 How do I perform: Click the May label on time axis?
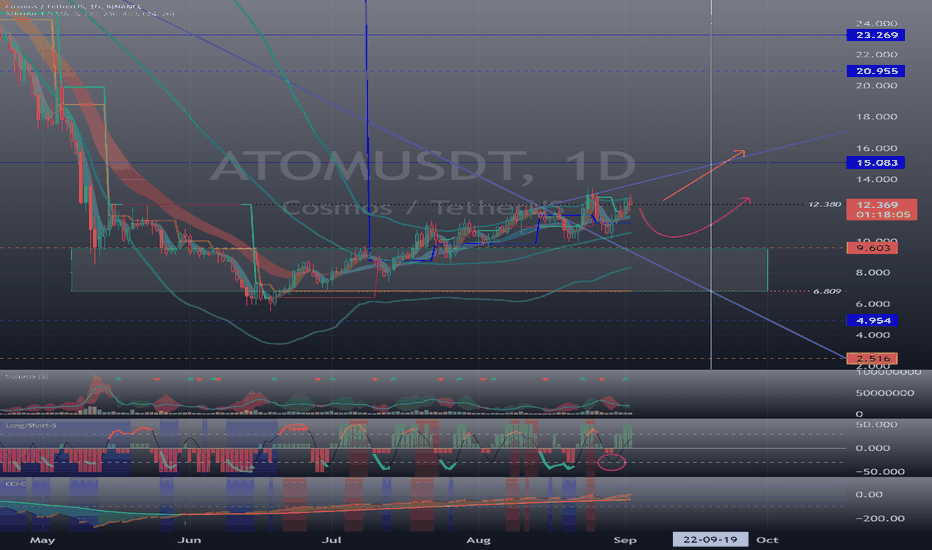(x=42, y=540)
